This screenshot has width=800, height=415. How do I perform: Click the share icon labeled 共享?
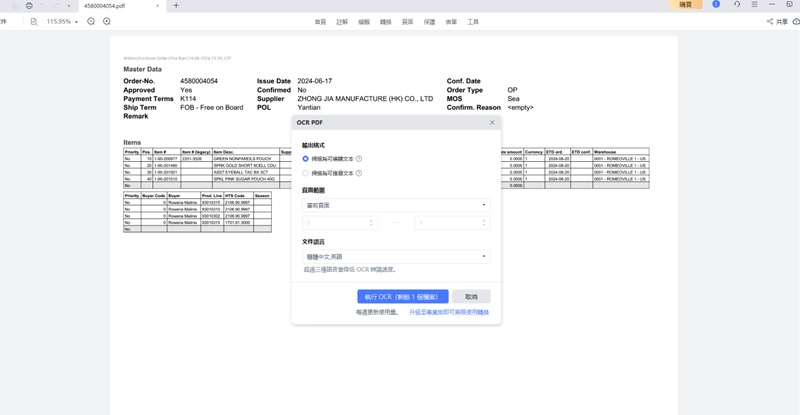(777, 21)
